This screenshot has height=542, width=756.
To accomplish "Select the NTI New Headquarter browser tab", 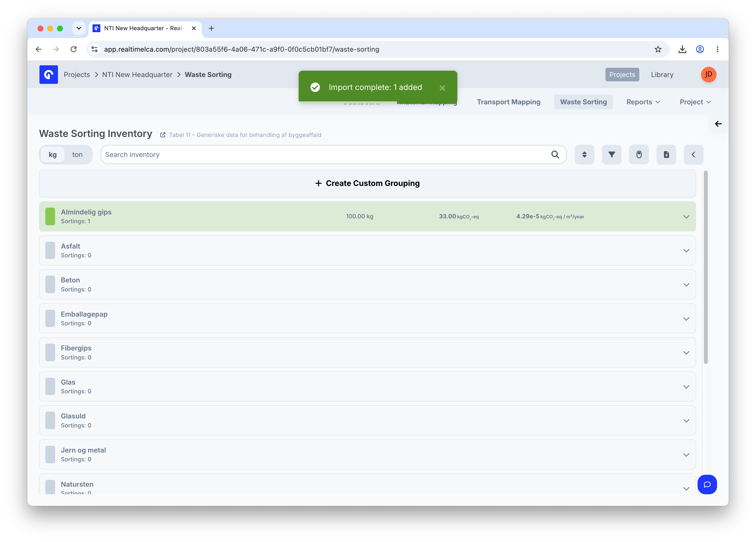I will pos(145,28).
